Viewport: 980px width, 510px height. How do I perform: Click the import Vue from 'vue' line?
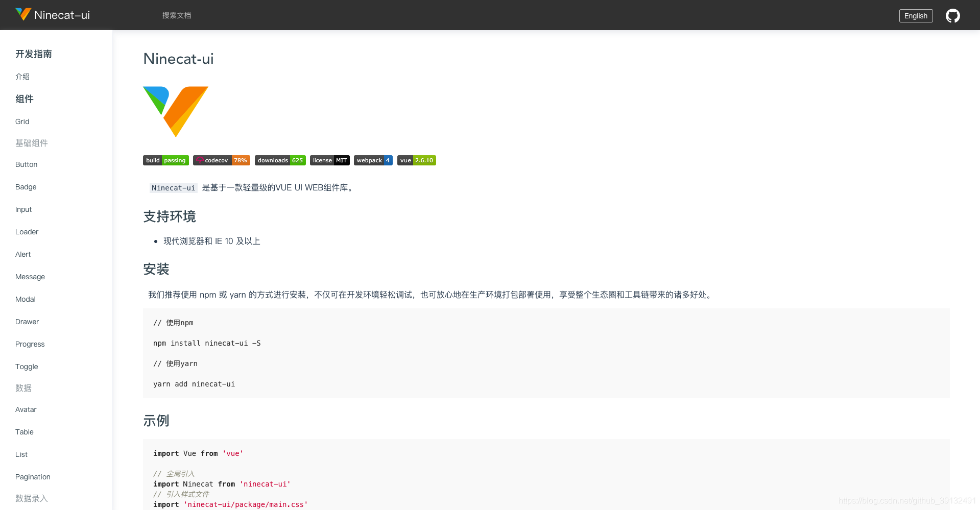pyautogui.click(x=198, y=453)
